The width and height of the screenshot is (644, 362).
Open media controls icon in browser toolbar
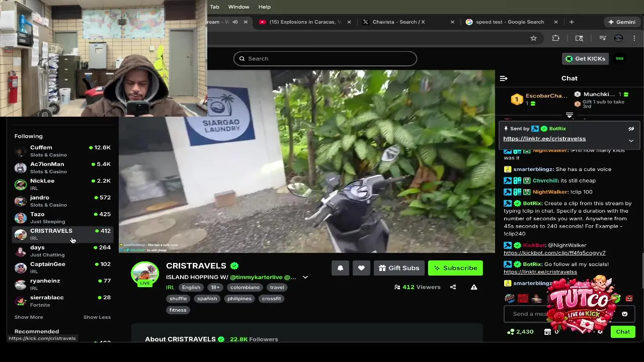coord(602,38)
